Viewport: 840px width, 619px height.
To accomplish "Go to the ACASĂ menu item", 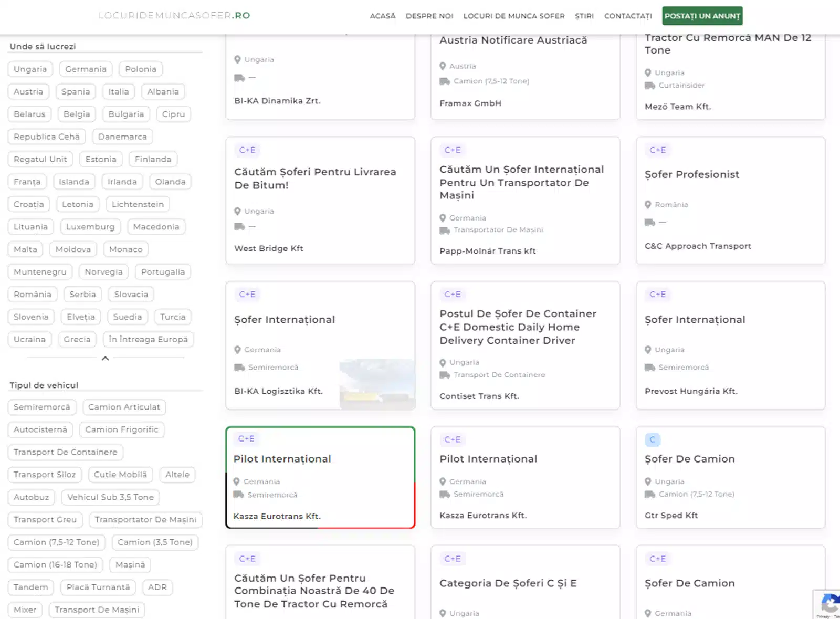I will pyautogui.click(x=383, y=16).
